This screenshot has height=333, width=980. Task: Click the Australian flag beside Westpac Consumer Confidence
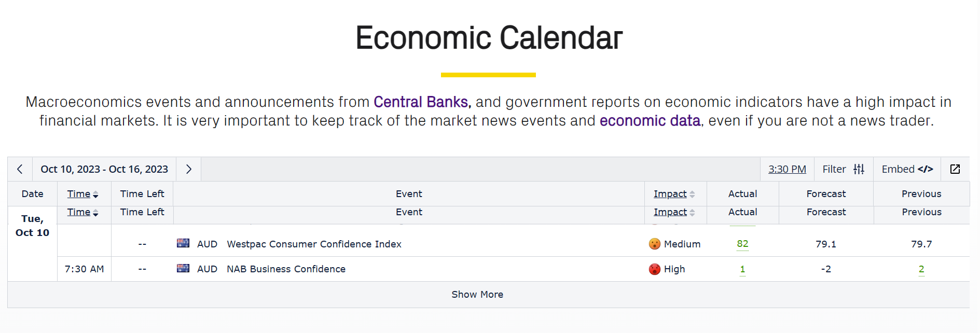[183, 243]
